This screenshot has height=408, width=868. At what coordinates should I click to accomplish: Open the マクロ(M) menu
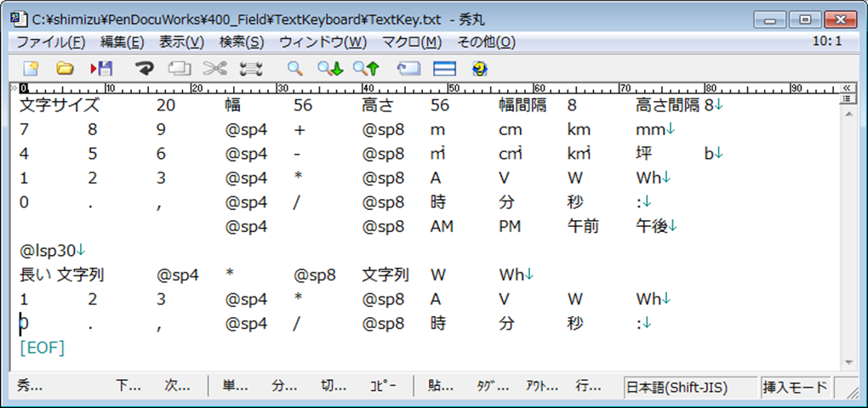coord(412,42)
